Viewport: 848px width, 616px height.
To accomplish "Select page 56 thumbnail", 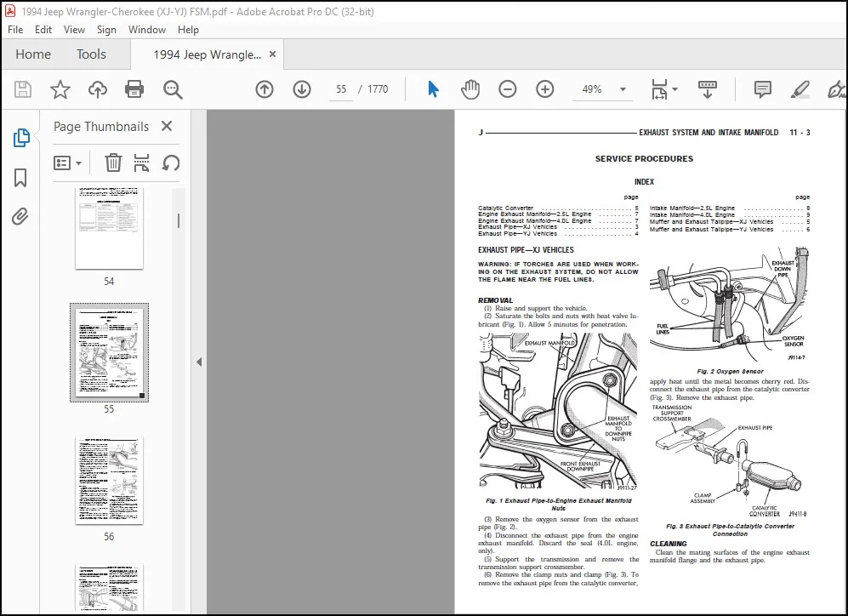I will click(109, 480).
